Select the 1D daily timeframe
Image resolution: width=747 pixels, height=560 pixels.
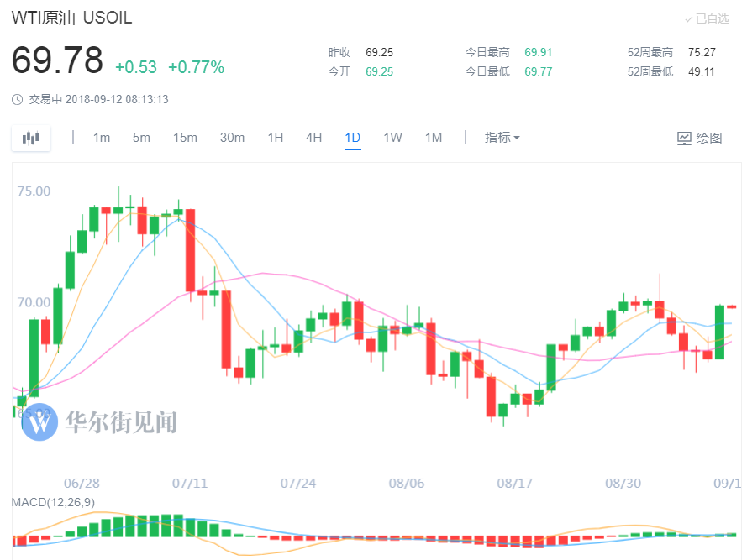point(353,138)
